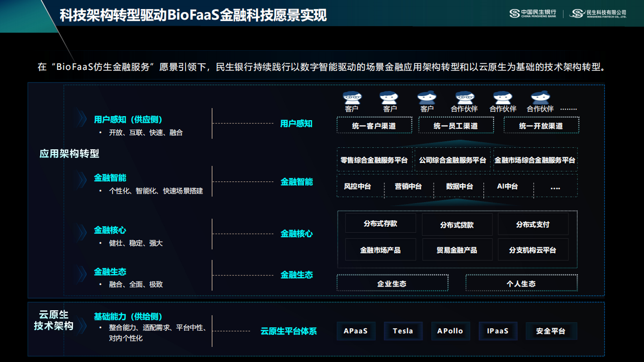Open the 分支机构云平台 tile
Screen dimensions: 644x362
[x=533, y=250]
